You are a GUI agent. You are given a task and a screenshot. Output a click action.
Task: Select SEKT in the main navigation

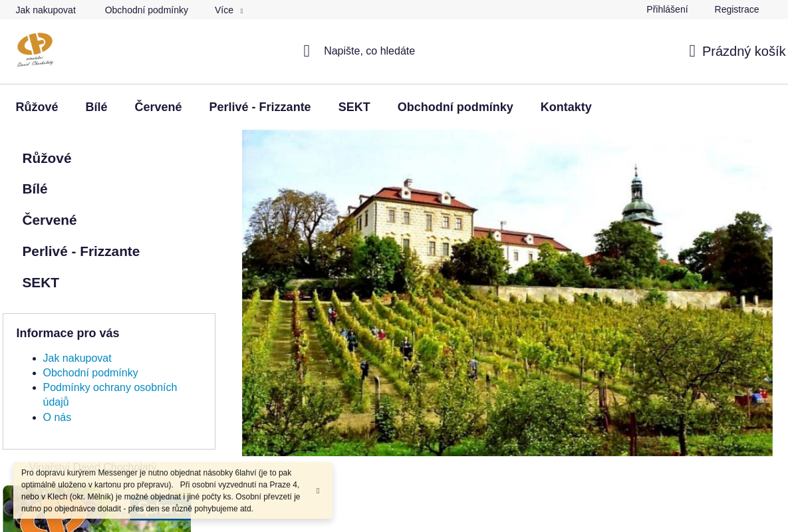pyautogui.click(x=354, y=107)
